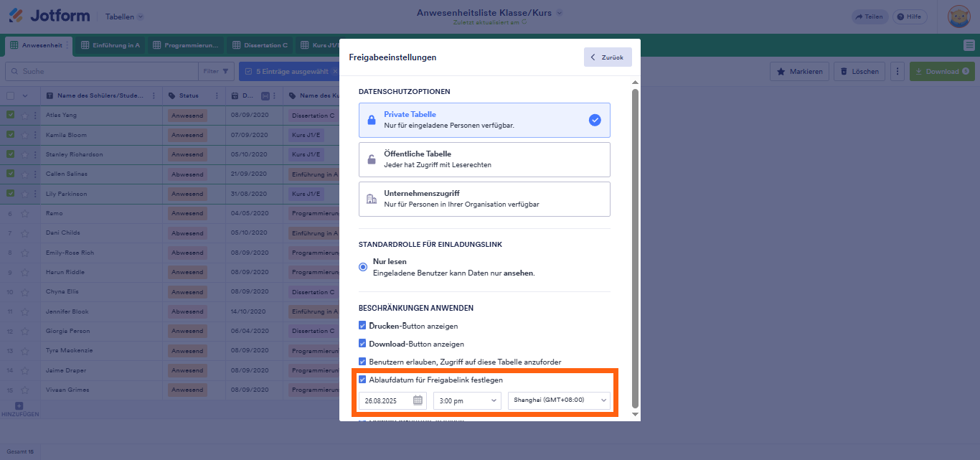Open Name des Schülers column options menu

pos(154,95)
